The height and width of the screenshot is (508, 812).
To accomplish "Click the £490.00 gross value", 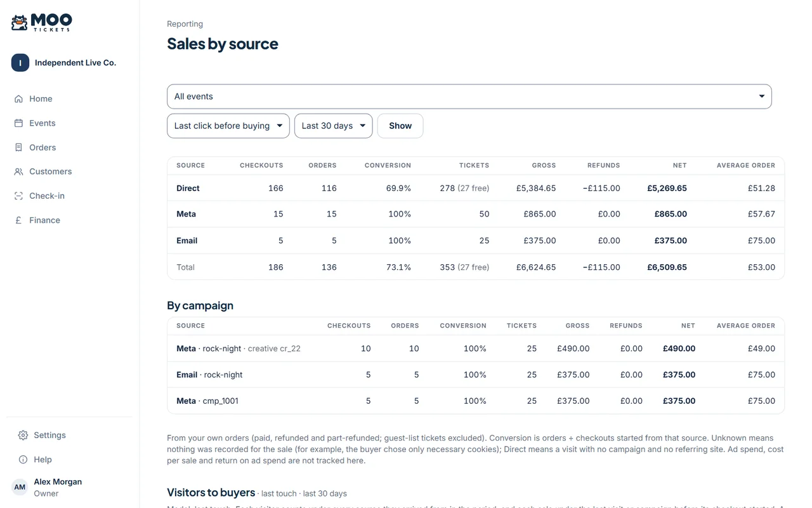I will click(573, 349).
